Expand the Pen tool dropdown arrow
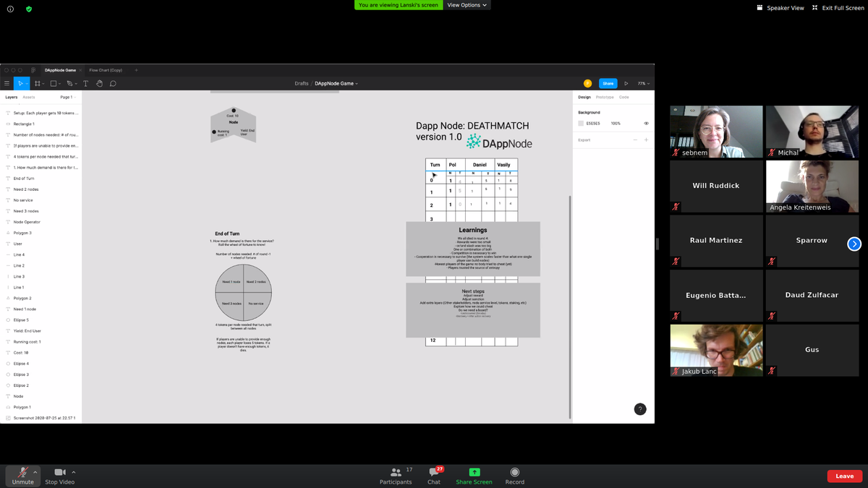The width and height of the screenshot is (868, 488). point(77,84)
